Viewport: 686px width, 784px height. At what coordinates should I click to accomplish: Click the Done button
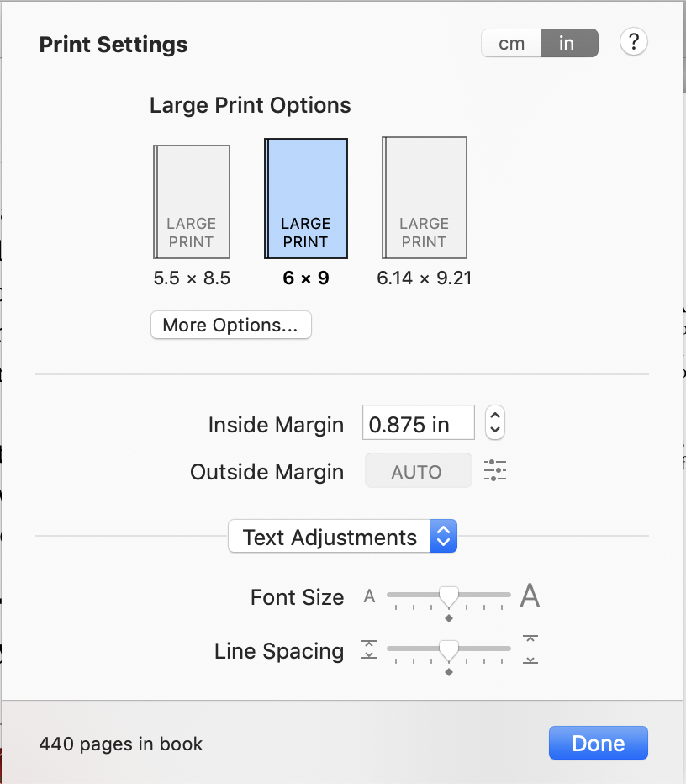point(598,744)
